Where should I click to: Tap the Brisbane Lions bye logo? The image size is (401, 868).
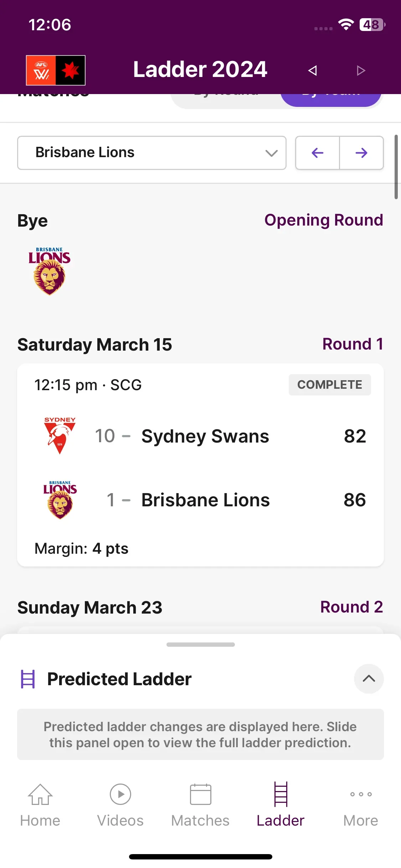pos(50,271)
